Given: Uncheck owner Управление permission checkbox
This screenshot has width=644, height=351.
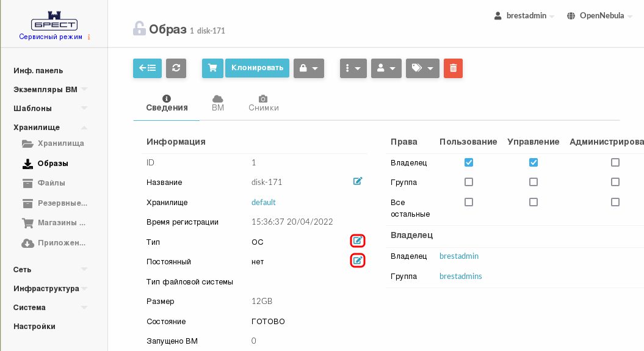Looking at the screenshot, I should pos(534,162).
